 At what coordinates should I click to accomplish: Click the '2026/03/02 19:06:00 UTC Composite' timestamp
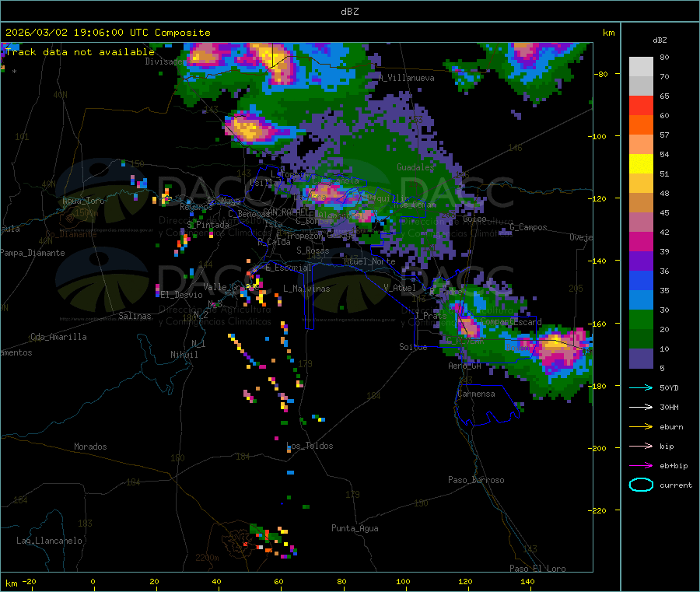pyautogui.click(x=107, y=33)
